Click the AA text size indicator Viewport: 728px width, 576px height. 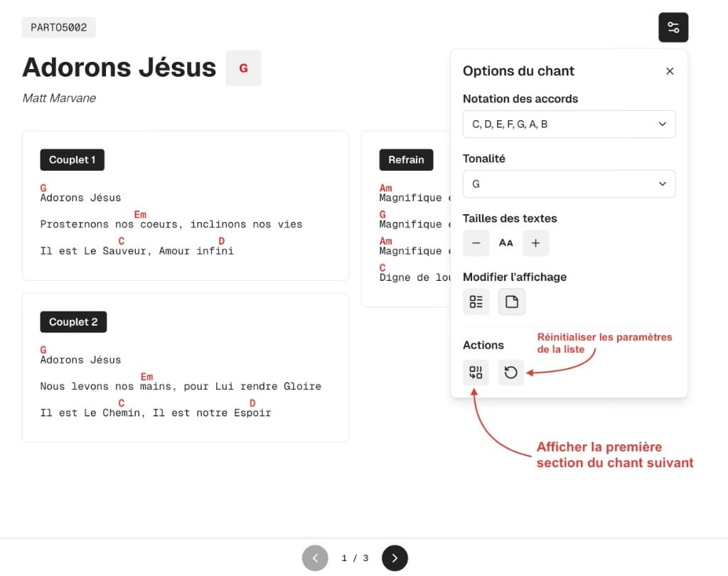pyautogui.click(x=505, y=242)
